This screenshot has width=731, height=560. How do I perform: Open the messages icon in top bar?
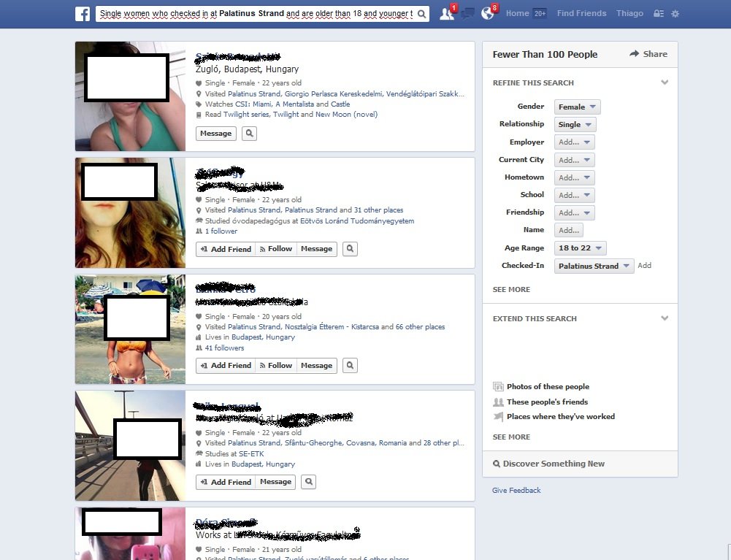pos(467,14)
